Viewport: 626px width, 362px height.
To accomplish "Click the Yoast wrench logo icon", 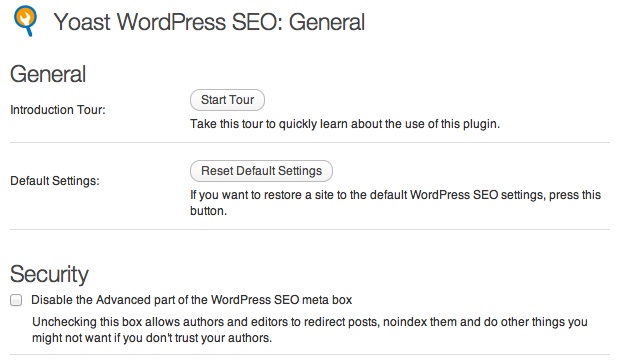I will tap(25, 20).
